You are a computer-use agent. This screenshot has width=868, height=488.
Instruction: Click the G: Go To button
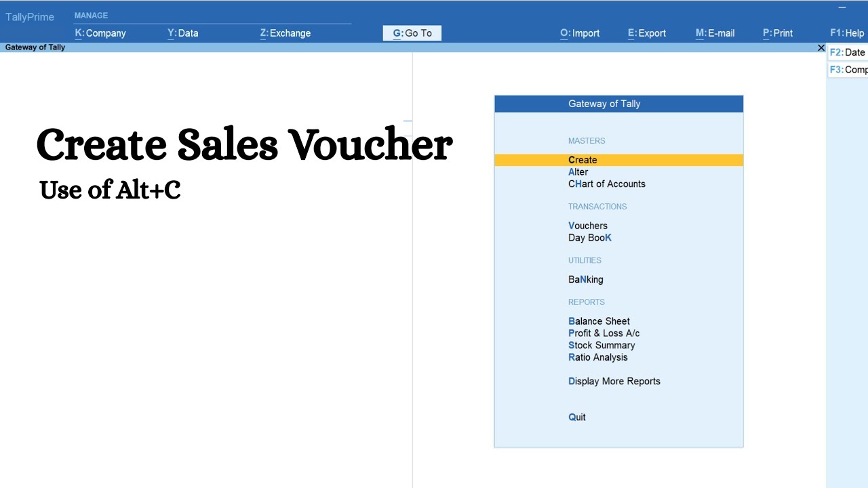(x=412, y=33)
